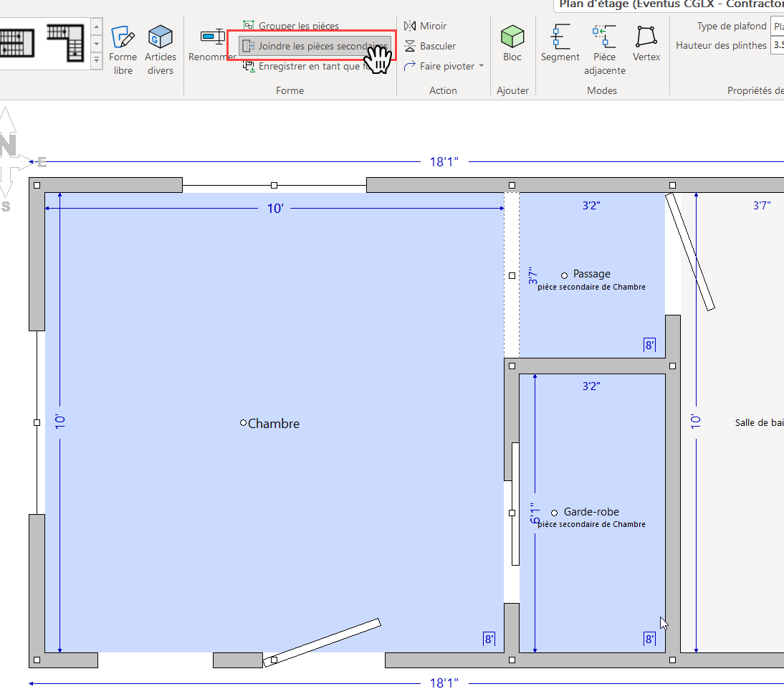Screen dimensions: 784x689
Task: Click Enregistrer en tant que forme
Action: point(307,66)
